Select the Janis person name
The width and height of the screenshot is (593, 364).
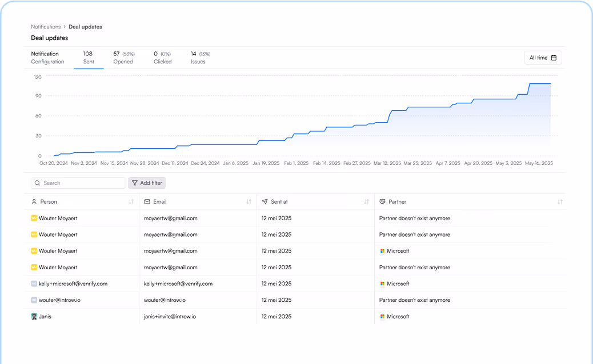pos(45,317)
